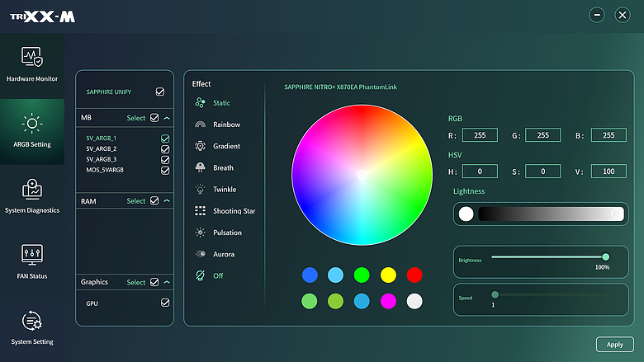
Task: Click the Rainbow effect icon
Action: click(200, 125)
